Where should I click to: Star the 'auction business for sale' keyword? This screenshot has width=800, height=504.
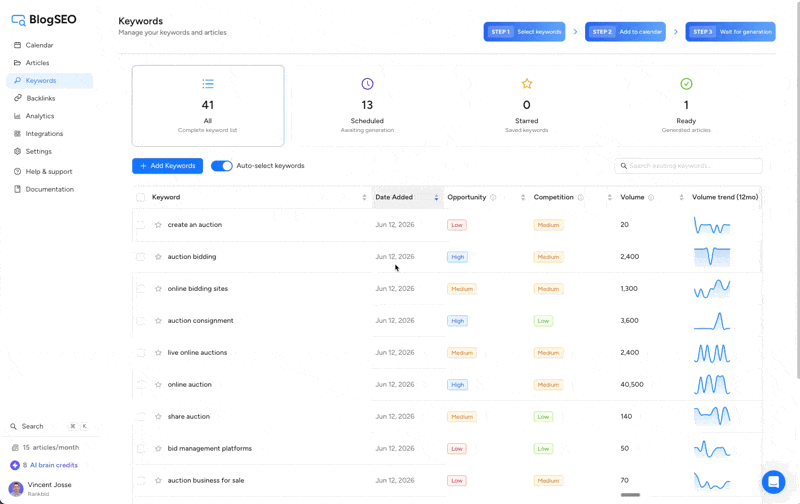[158, 481]
